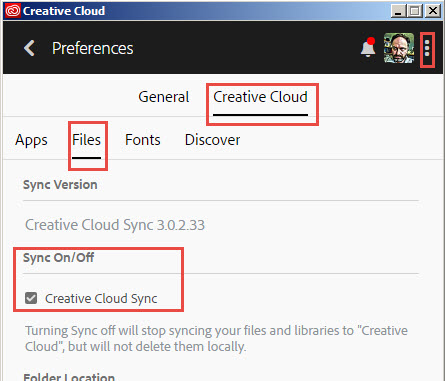Maximize the Creative Cloud window
The image size is (445, 381).
pyautogui.click(x=415, y=11)
